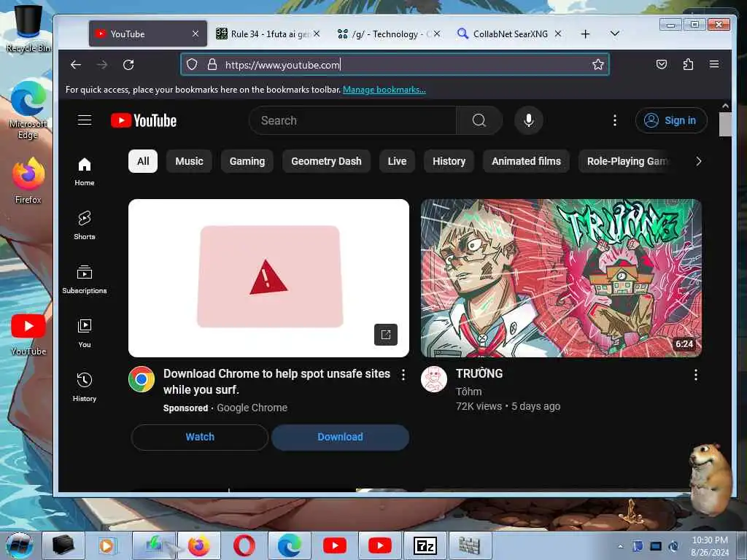Open the Manage bookmarks link
This screenshot has height=560, width=747.
click(384, 90)
